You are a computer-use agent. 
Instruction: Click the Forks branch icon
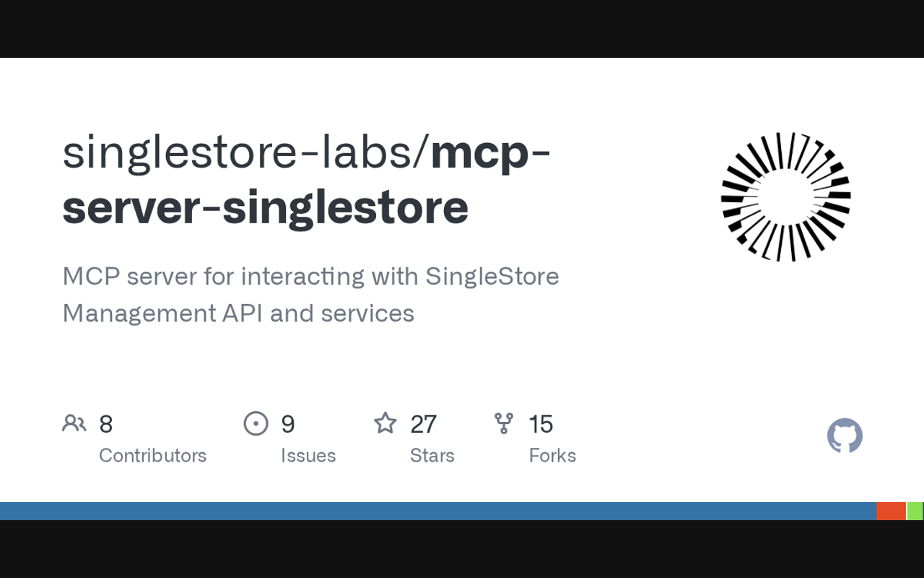click(504, 423)
